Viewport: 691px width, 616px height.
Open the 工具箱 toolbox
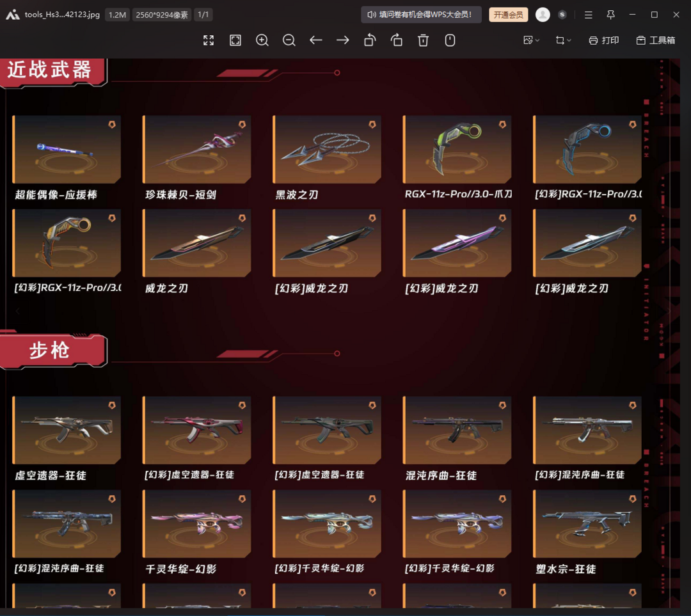[656, 40]
